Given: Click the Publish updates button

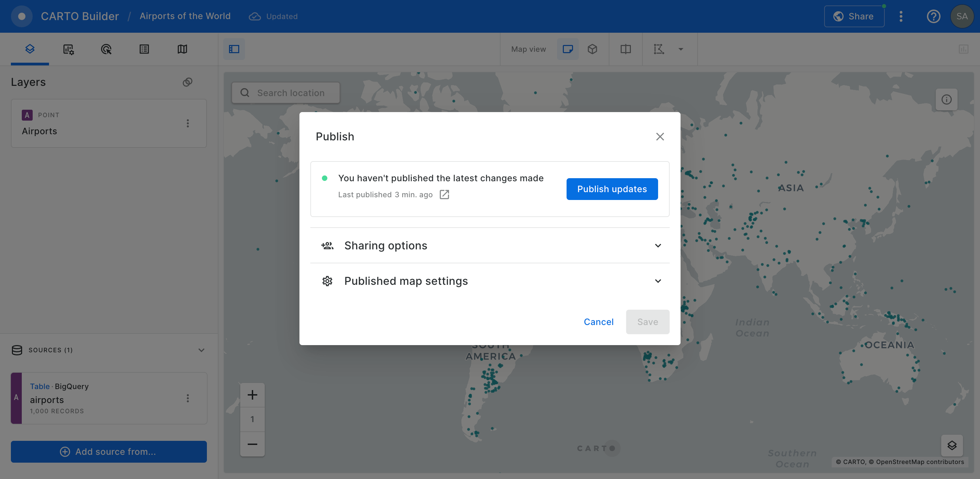Looking at the screenshot, I should pyautogui.click(x=612, y=189).
